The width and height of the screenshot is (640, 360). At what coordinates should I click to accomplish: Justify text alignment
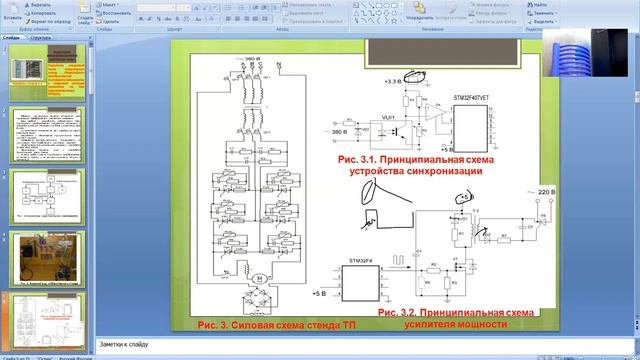tap(255, 19)
